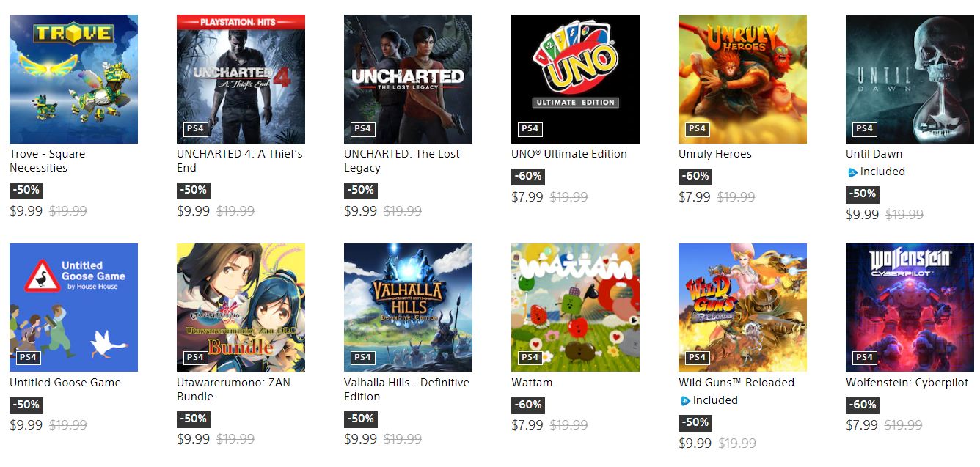This screenshot has height=467, width=980.
Task: Open the Wolfenstein: Cyberpilot cover image
Action: pos(910,308)
